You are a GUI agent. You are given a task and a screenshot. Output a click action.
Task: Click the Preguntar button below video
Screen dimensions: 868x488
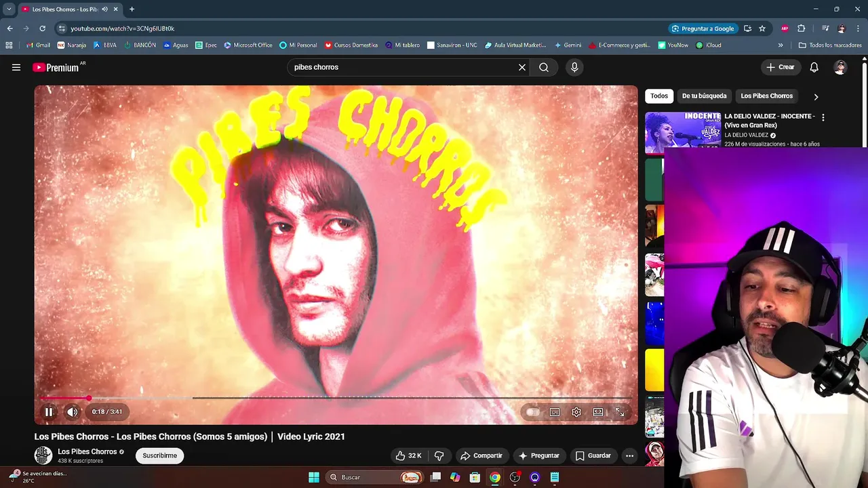click(x=538, y=455)
